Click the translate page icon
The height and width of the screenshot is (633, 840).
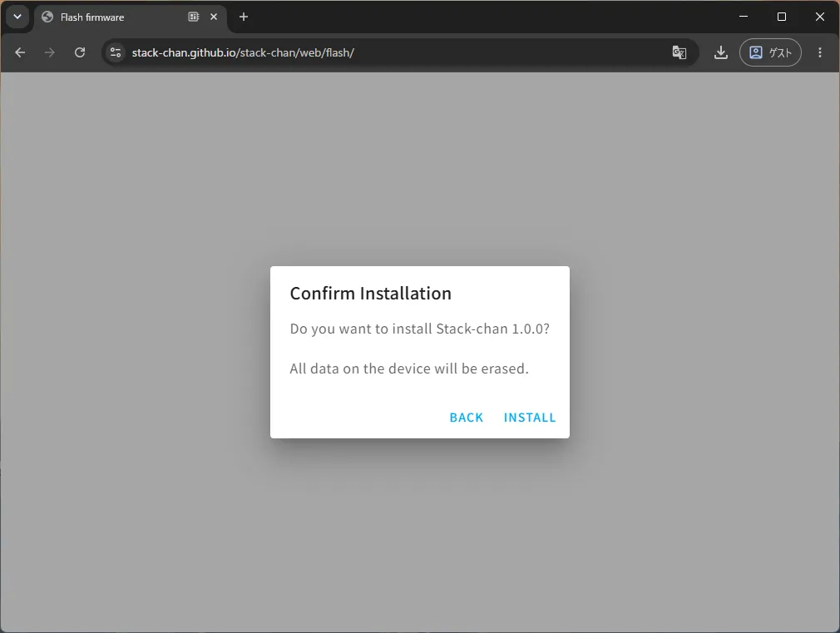679,52
